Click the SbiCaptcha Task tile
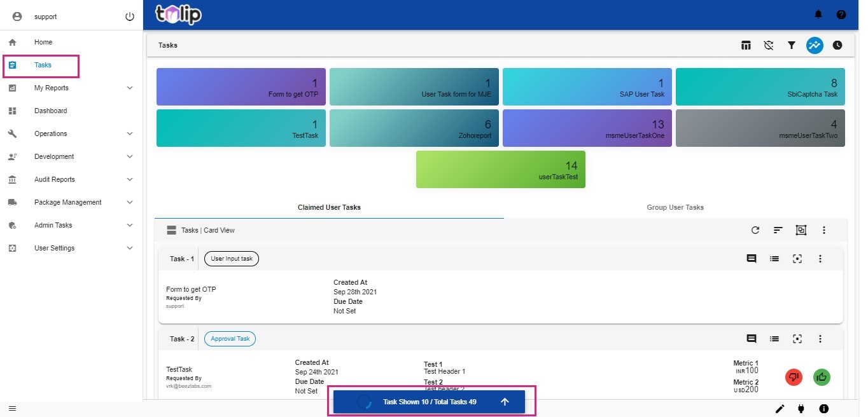The width and height of the screenshot is (868, 417). (x=760, y=86)
